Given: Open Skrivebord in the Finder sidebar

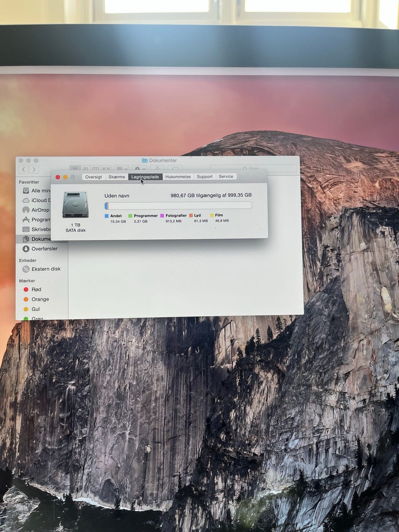Looking at the screenshot, I should pos(37,229).
